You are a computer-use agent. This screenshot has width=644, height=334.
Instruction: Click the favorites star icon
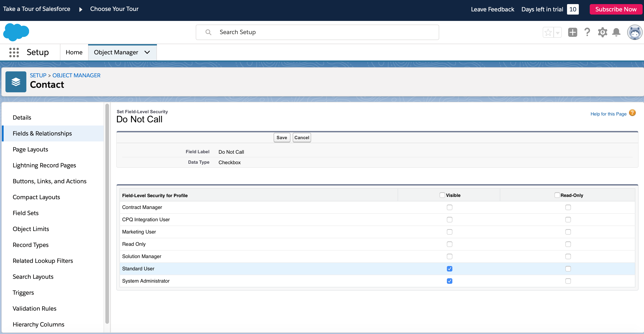(548, 32)
